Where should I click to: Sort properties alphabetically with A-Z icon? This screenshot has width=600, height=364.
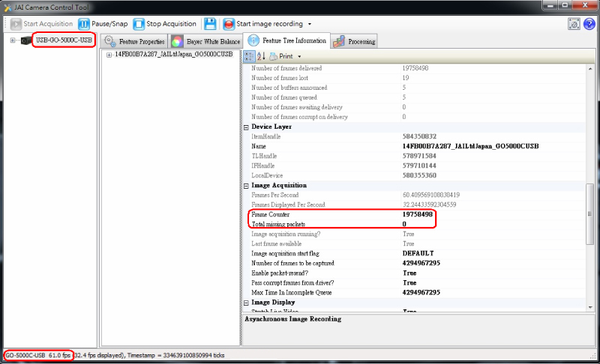[261, 56]
